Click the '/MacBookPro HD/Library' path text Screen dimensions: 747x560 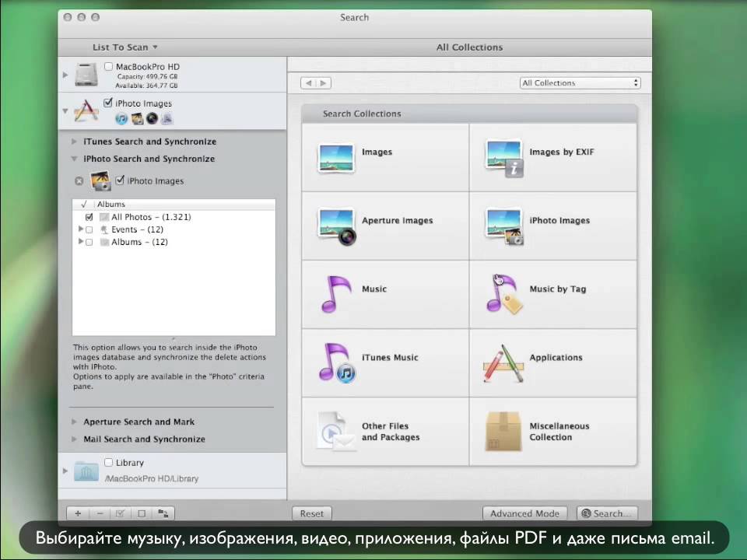(x=152, y=478)
